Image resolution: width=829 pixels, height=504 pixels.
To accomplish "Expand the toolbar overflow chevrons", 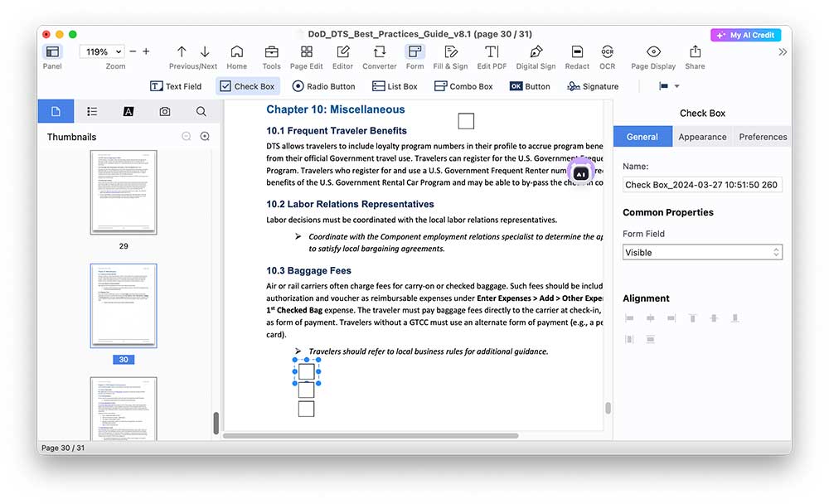I will (783, 52).
